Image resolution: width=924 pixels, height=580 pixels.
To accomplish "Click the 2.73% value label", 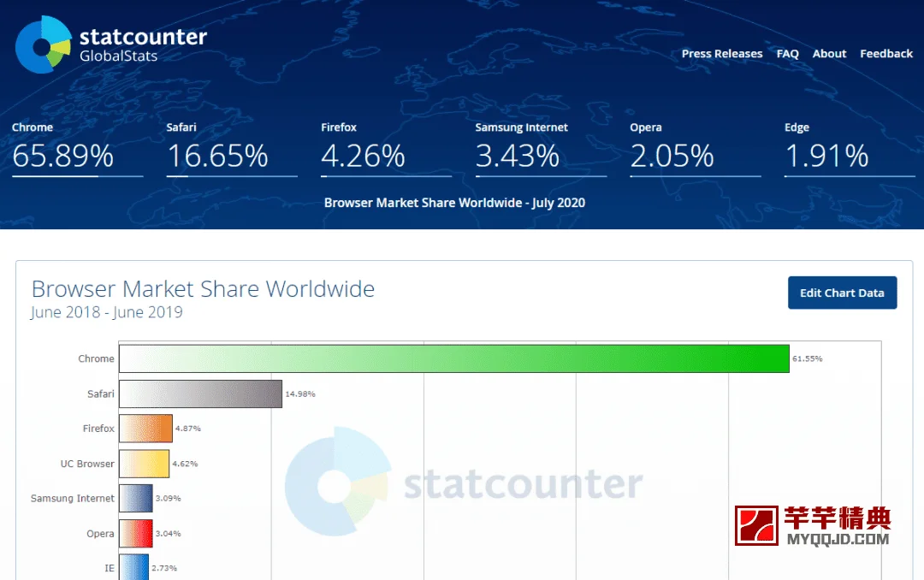I will point(164,568).
